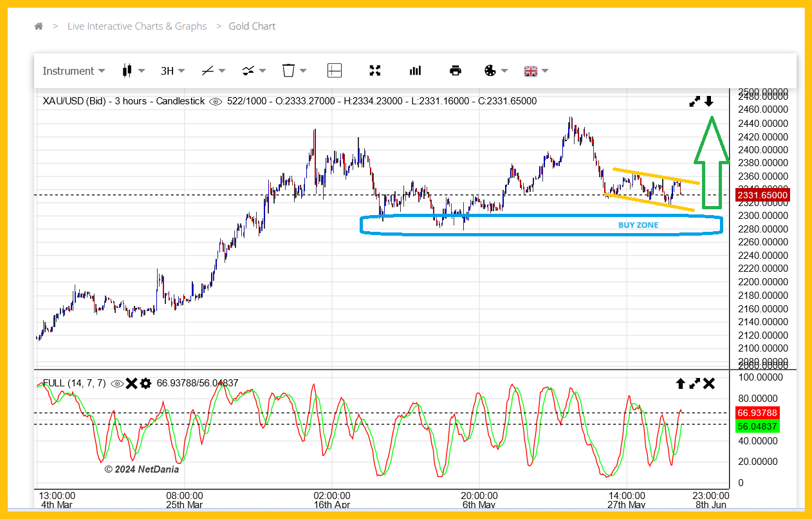This screenshot has width=812, height=519.
Task: Expand the Instrument selector dropdown
Action: pos(68,71)
